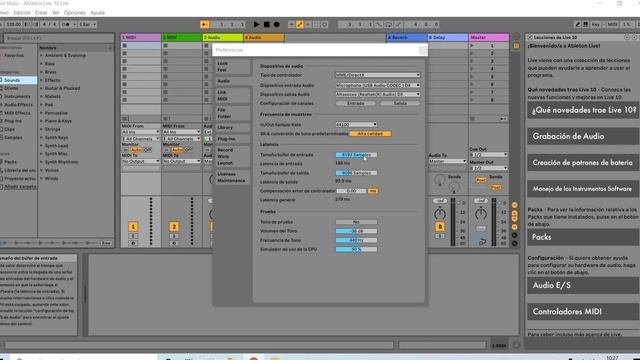Select Audio Effects category in browser
Screen dimensions: 640x360
(x=18, y=104)
